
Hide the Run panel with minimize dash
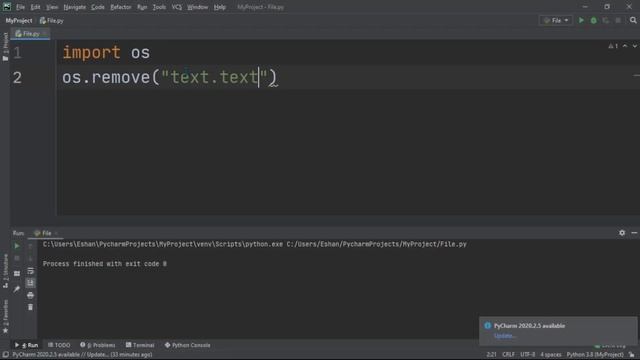[x=634, y=233]
